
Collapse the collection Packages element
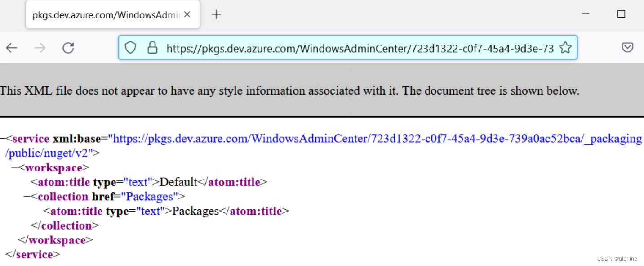[26, 196]
